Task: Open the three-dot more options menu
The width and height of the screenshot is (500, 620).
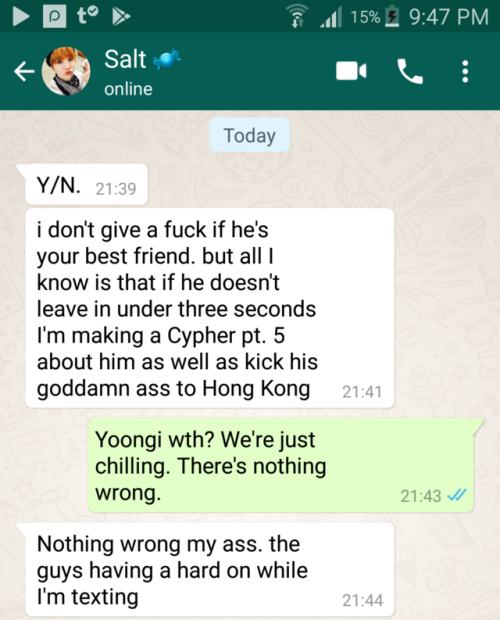Action: [x=465, y=72]
